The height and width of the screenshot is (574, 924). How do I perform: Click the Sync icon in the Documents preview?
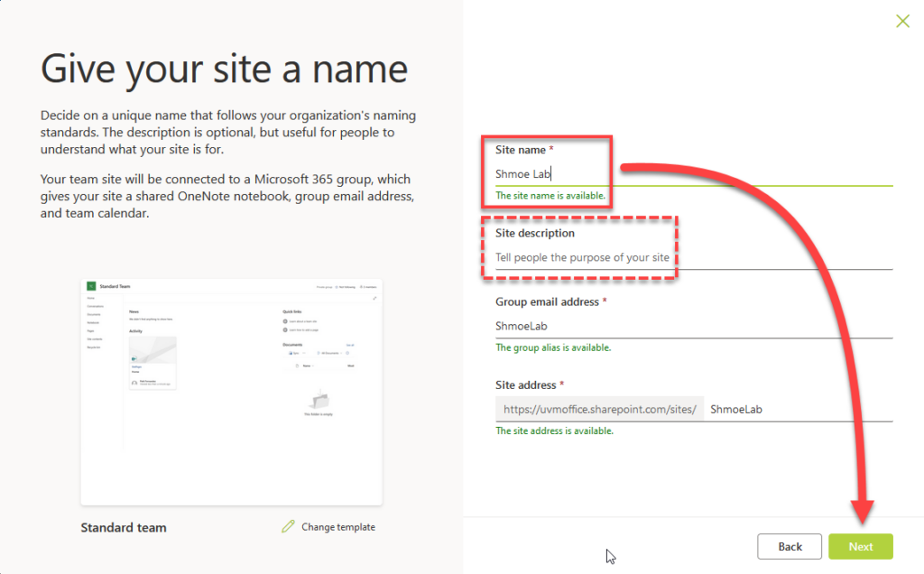291,353
